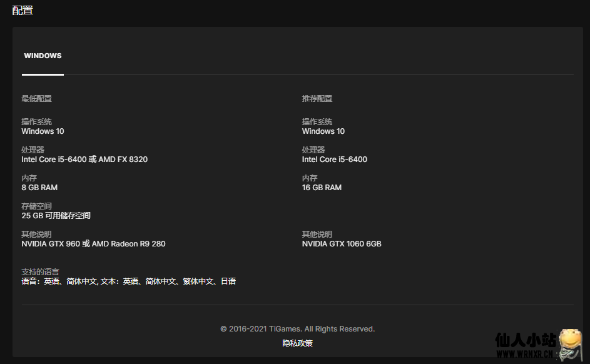Select the WINDOWS platform tab
The height and width of the screenshot is (364, 590).
[x=43, y=56]
